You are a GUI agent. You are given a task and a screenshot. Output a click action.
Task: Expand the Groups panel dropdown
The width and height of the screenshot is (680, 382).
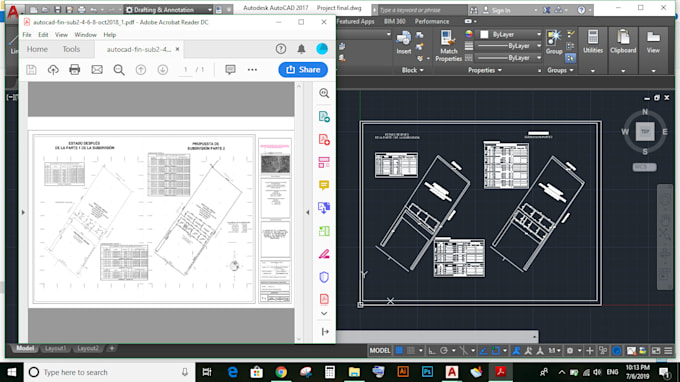click(560, 70)
